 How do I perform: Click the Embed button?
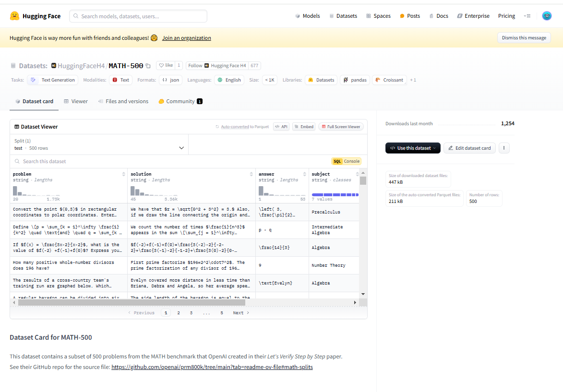tap(304, 127)
